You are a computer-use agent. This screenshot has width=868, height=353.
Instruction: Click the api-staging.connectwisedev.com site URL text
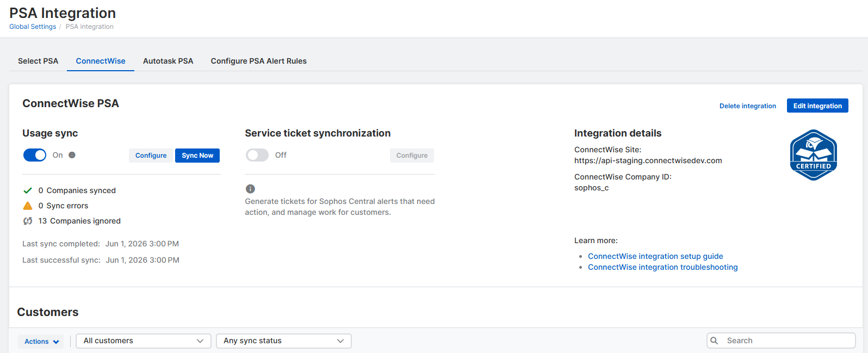click(x=648, y=160)
